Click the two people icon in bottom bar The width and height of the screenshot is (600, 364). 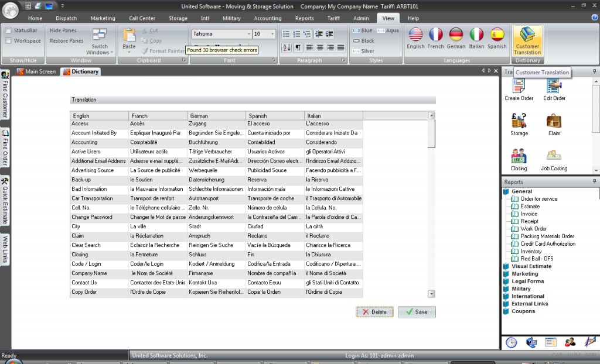tap(570, 342)
